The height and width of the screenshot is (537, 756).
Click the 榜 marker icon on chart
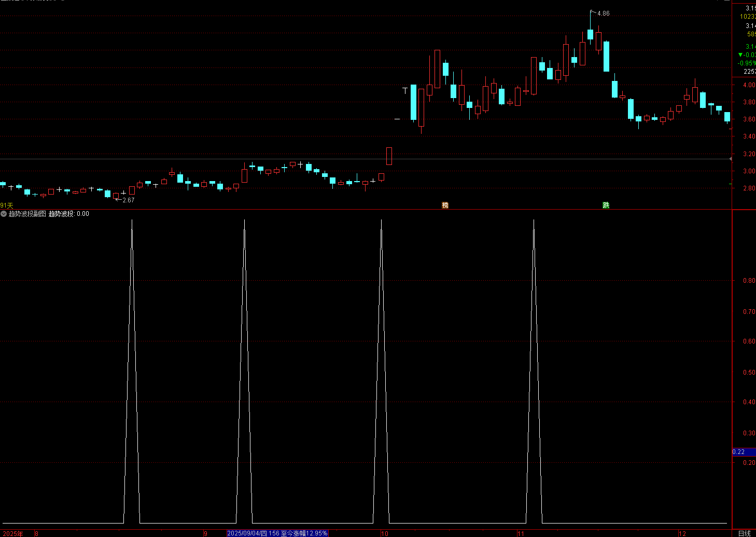coord(445,205)
